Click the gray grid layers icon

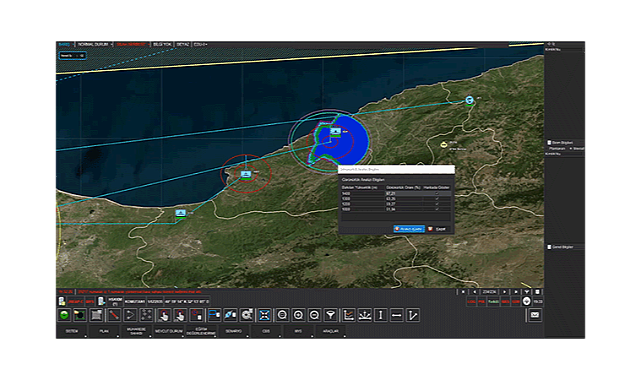pos(96,315)
